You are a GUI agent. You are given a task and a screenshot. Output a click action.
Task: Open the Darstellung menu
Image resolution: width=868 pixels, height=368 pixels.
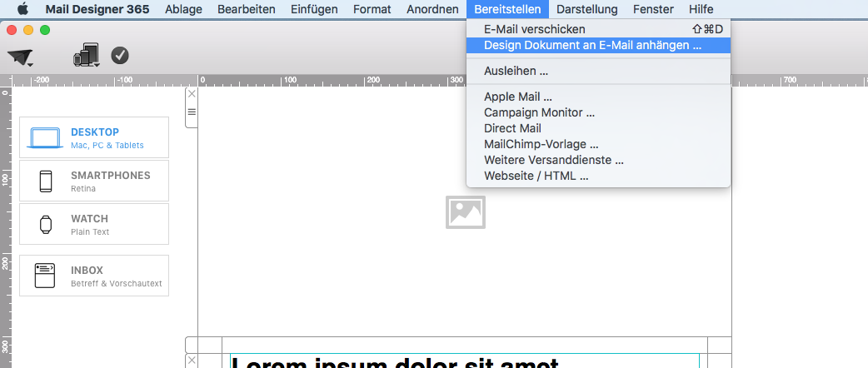pyautogui.click(x=587, y=9)
